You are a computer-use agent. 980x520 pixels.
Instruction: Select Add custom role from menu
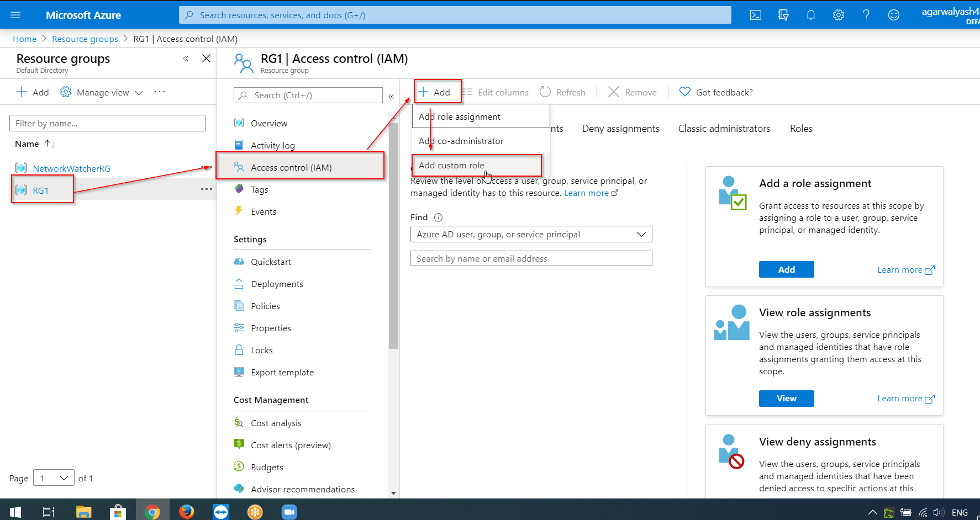[x=451, y=165]
